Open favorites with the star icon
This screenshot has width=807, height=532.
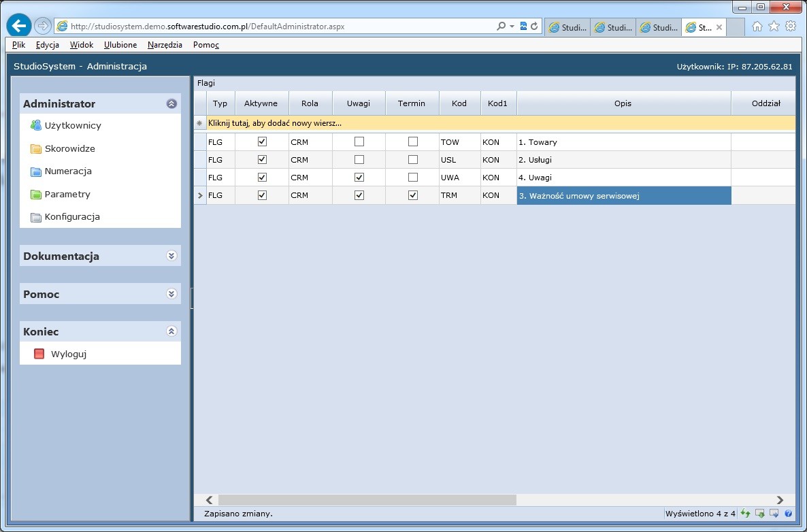774,27
